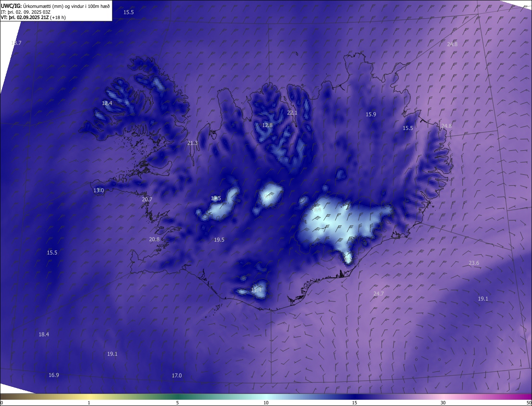Click the 50 tick on the color scale
Screen dimensions: 532x406
(529, 403)
